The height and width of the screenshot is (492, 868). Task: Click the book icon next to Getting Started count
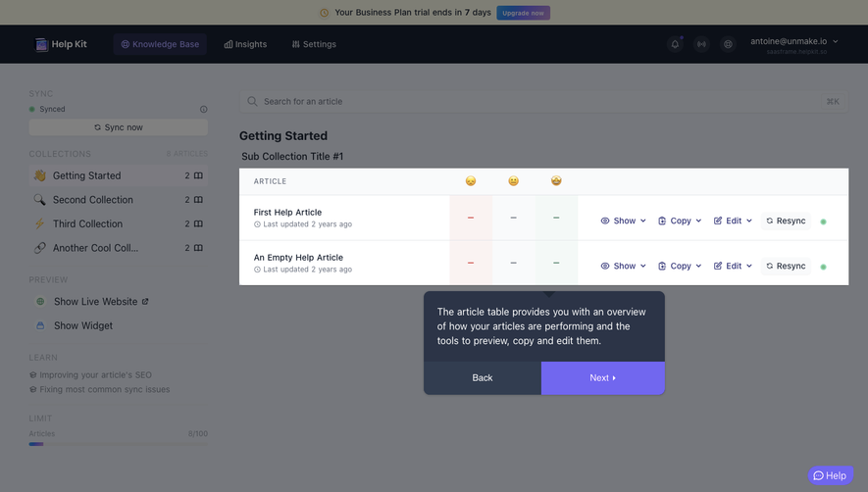(x=198, y=175)
